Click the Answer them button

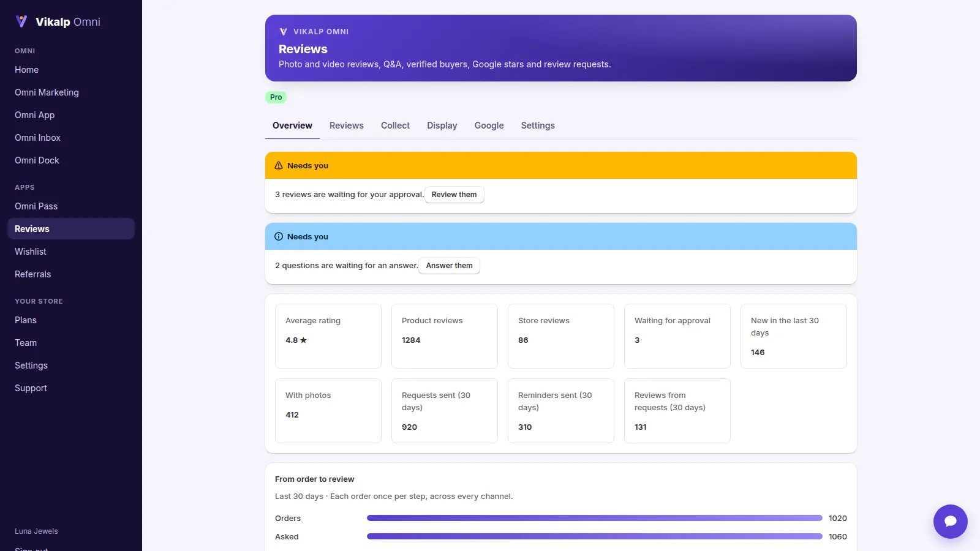(x=449, y=266)
